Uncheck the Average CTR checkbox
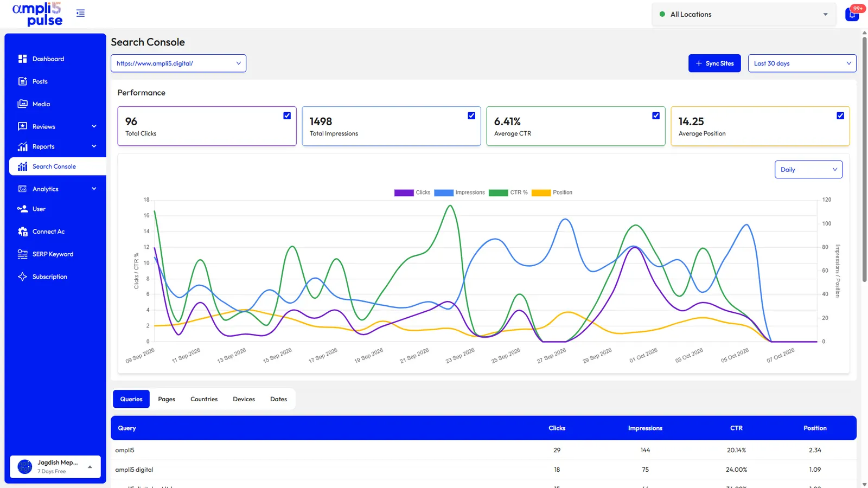 (656, 115)
